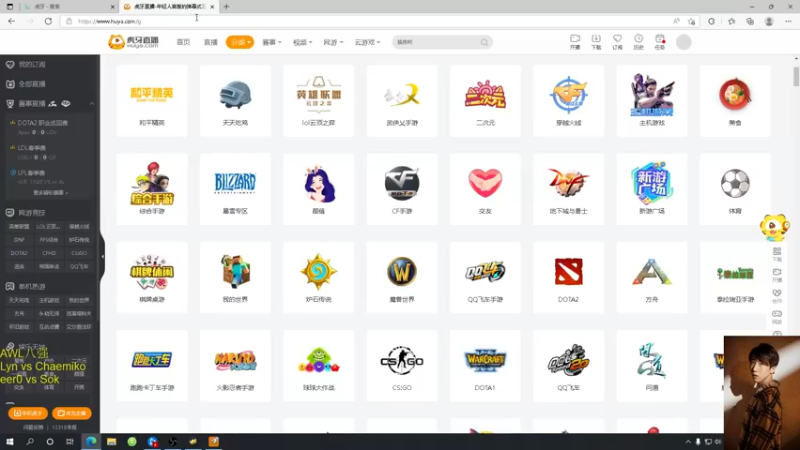Click the 开播 start streaming icon
The height and width of the screenshot is (450, 800).
click(575, 42)
